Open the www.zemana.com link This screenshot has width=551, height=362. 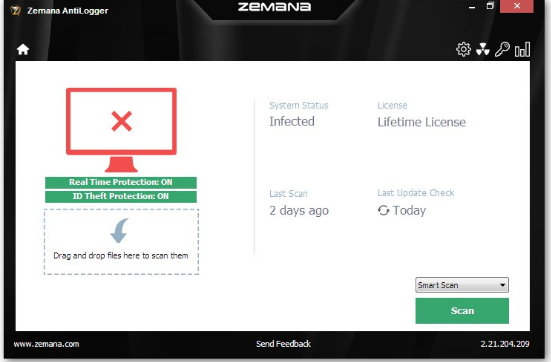(x=46, y=344)
